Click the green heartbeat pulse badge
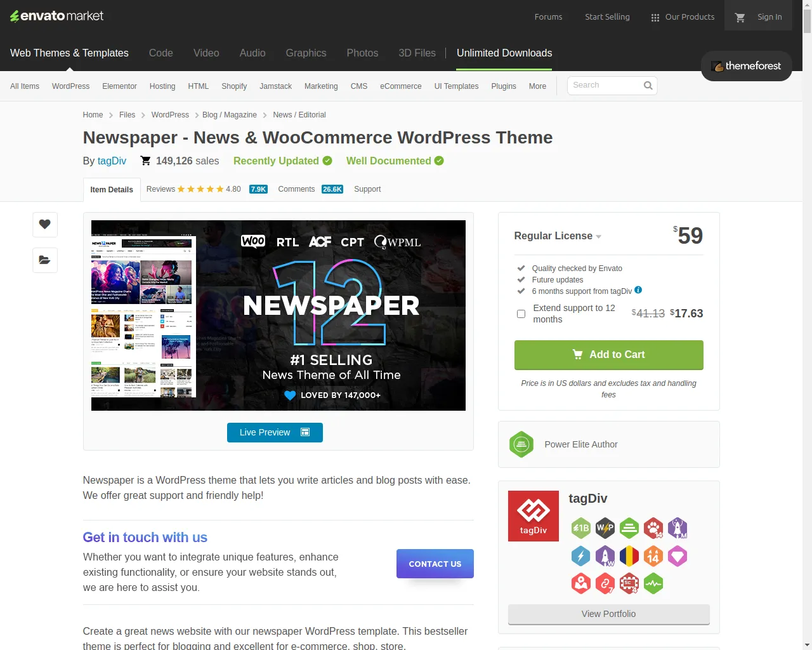Image resolution: width=812 pixels, height=650 pixels. 653,583
